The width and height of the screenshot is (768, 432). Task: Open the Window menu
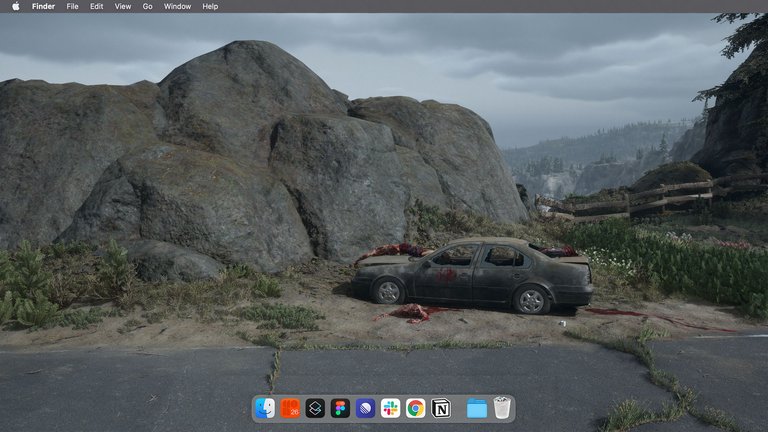pyautogui.click(x=177, y=6)
